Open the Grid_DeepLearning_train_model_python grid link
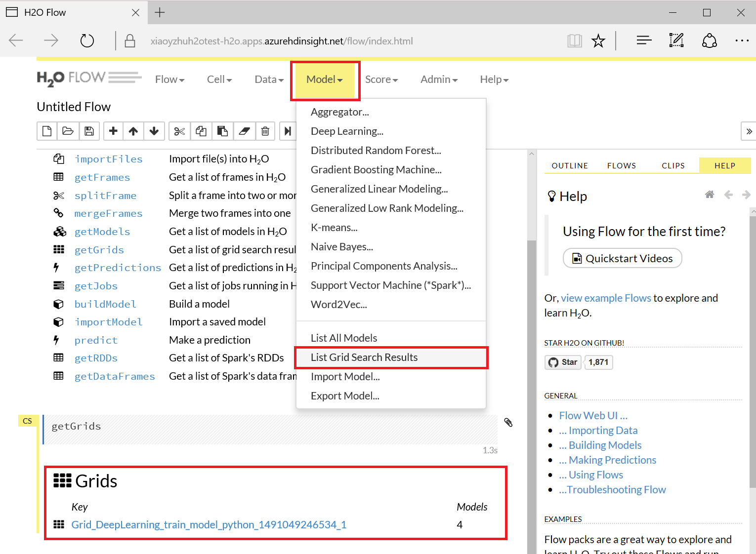 click(209, 525)
